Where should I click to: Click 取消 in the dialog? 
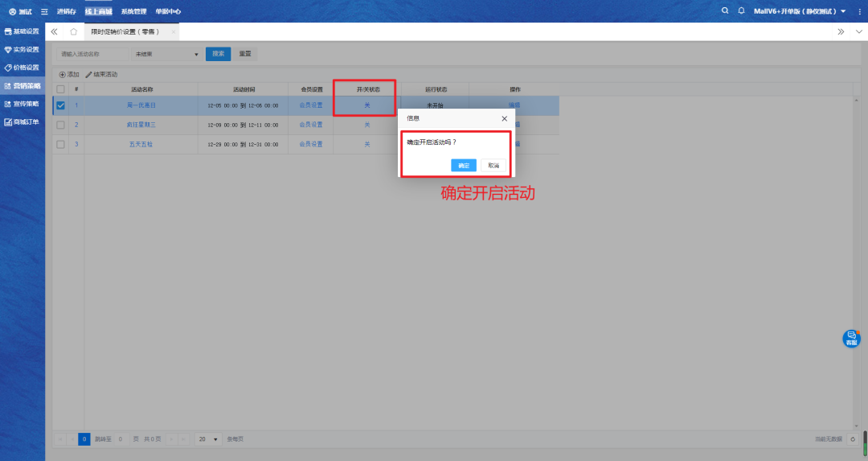[493, 165]
